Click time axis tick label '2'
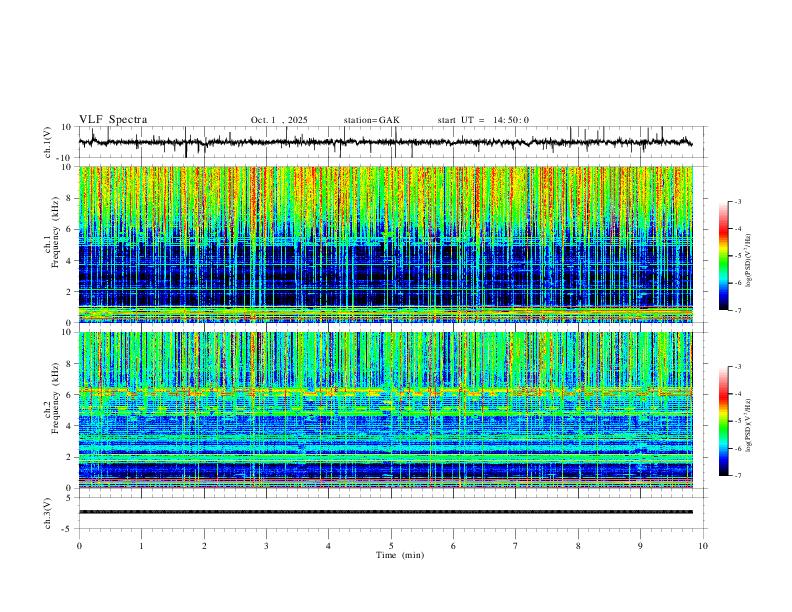 [204, 546]
